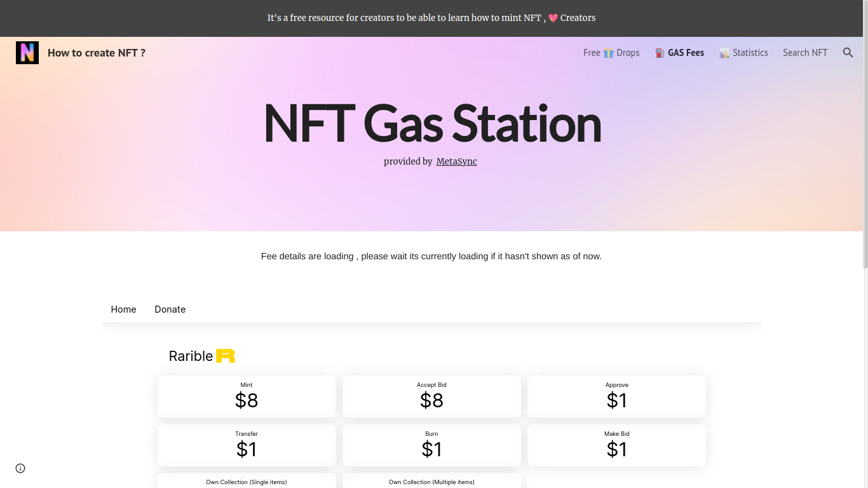Select the GAS Fees navigation item
This screenshot has width=868, height=488.
[x=686, y=53]
